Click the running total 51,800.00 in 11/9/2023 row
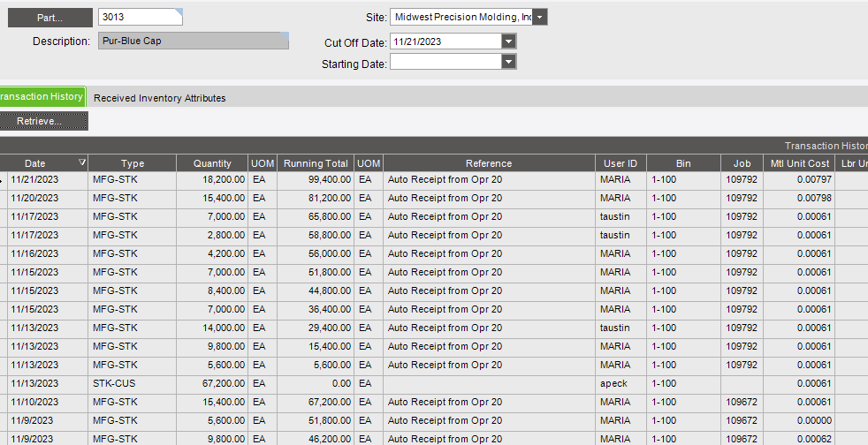 316,420
